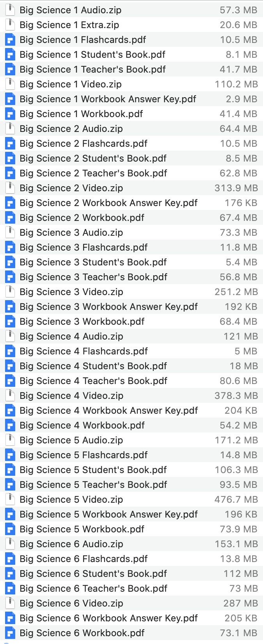
Task: Click the PDF icon for Big Science 4 Student's Book.pdf
Action: pos(10,366)
